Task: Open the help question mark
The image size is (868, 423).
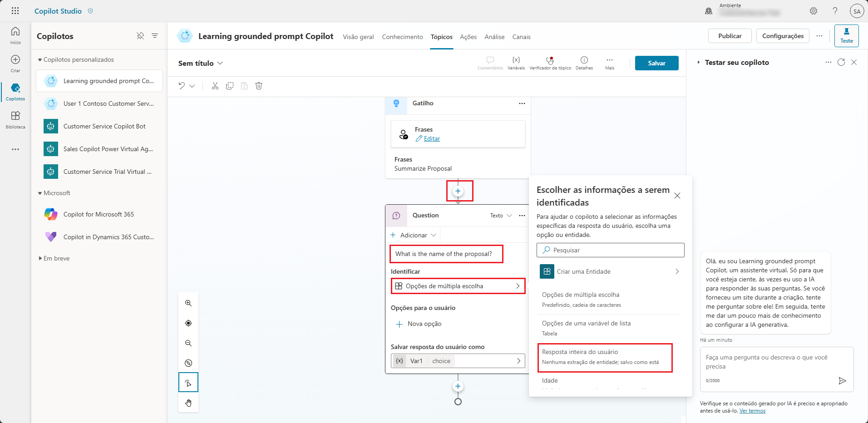Action: point(835,11)
